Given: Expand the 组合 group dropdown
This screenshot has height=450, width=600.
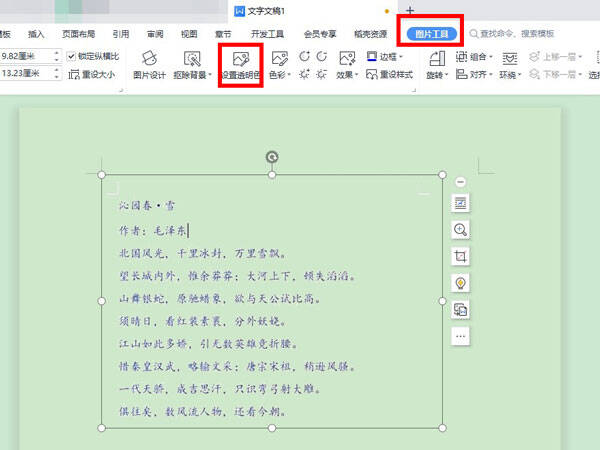Looking at the screenshot, I should 491,57.
